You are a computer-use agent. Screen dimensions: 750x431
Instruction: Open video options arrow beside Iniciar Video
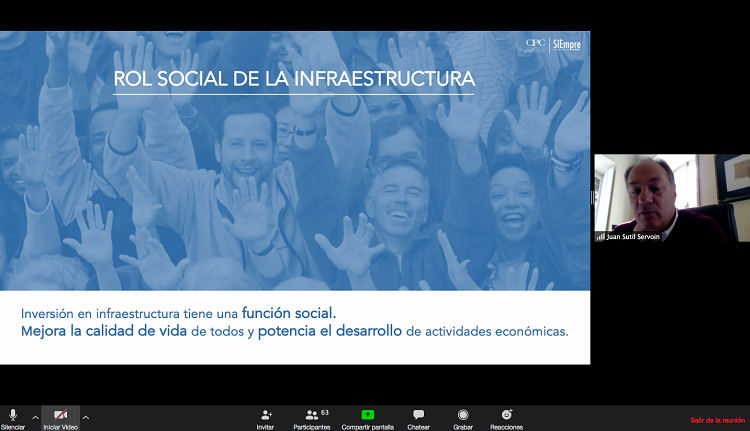click(85, 417)
